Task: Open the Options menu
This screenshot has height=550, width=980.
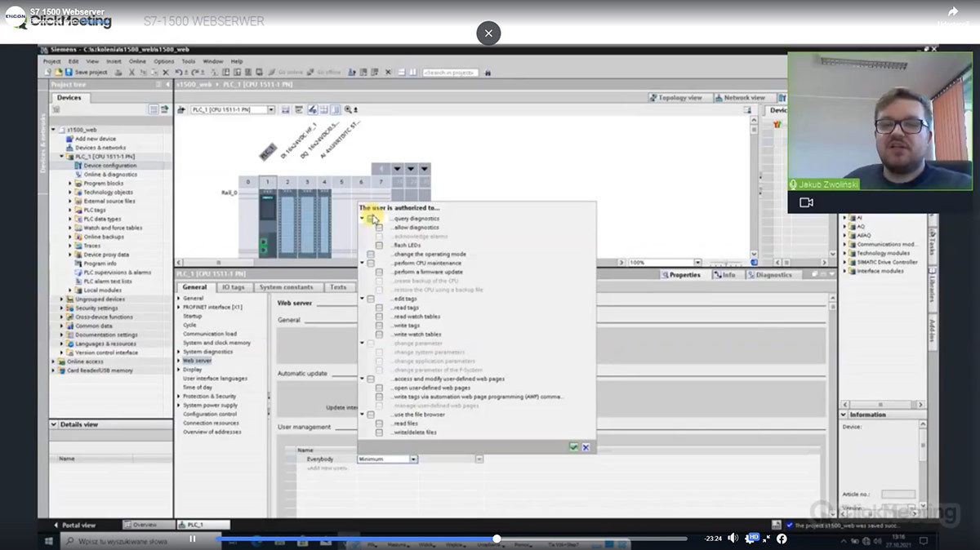Action: (164, 61)
